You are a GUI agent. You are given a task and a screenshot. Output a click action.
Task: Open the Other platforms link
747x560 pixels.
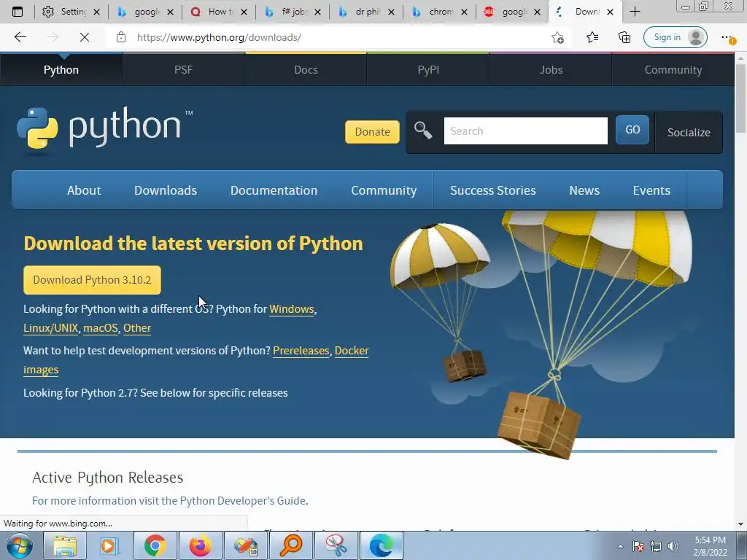coord(137,328)
